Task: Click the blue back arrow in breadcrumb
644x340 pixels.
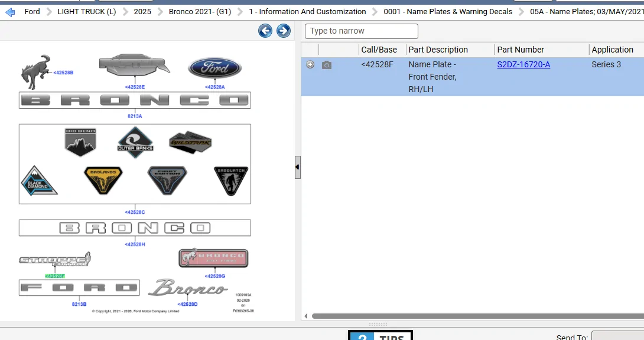Action: [x=10, y=12]
